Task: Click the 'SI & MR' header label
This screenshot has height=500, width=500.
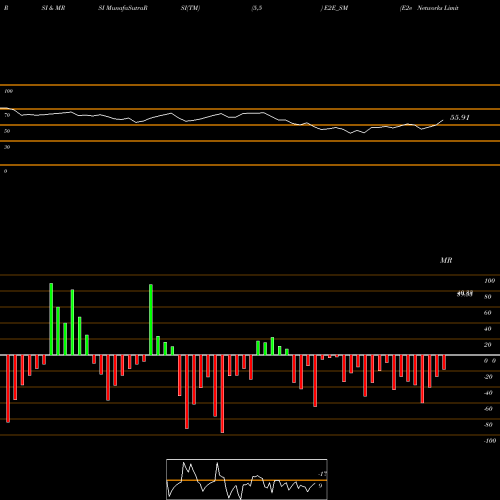Action: (x=53, y=8)
